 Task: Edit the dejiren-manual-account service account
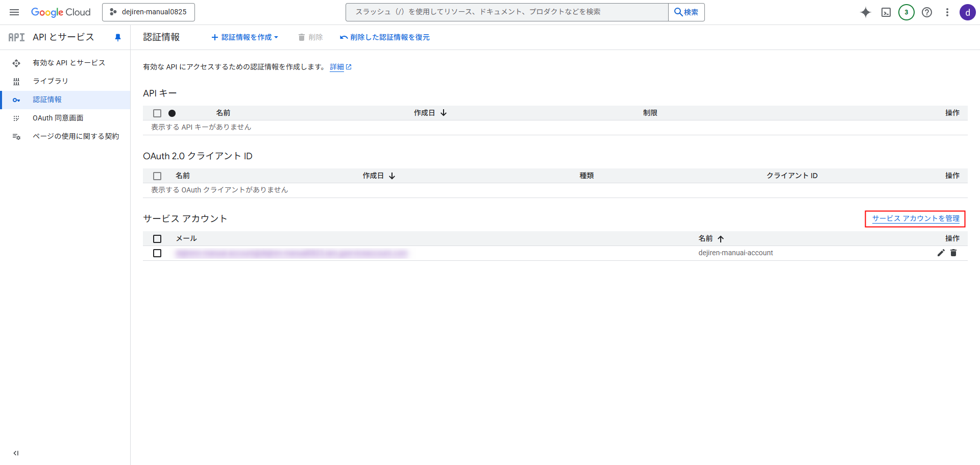point(941,253)
